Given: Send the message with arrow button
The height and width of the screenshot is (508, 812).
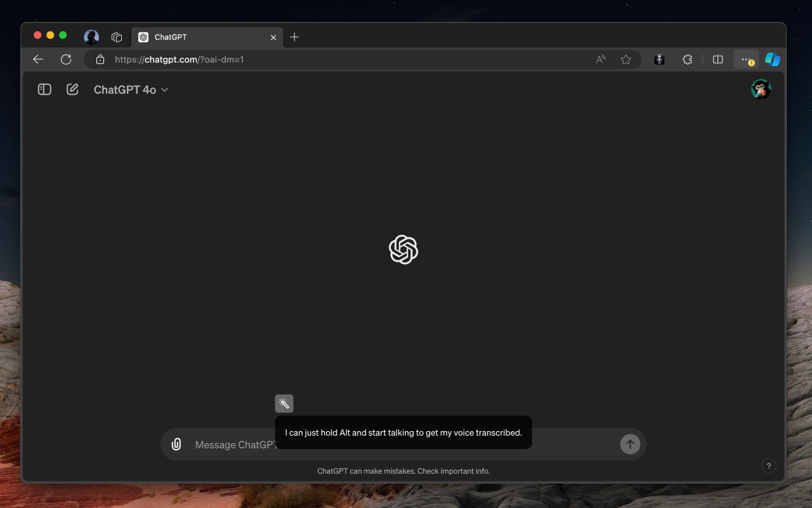Looking at the screenshot, I should pos(630,444).
